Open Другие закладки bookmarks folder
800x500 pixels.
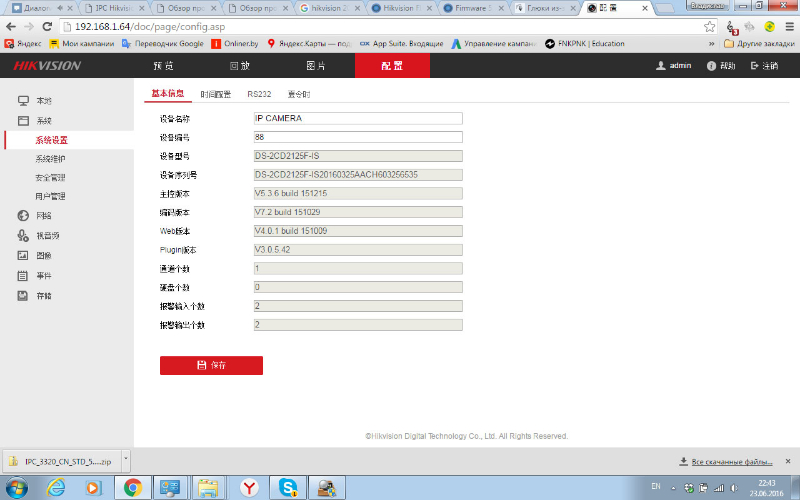point(759,44)
